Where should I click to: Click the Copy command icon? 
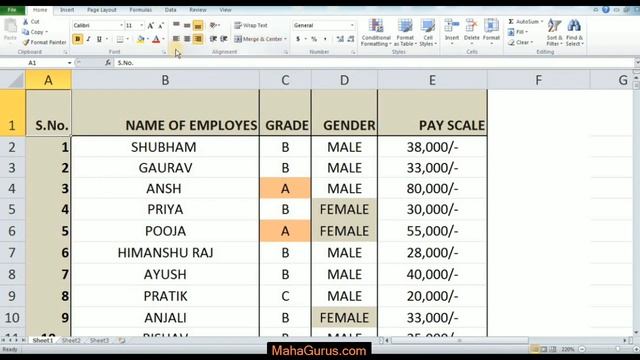[x=26, y=32]
